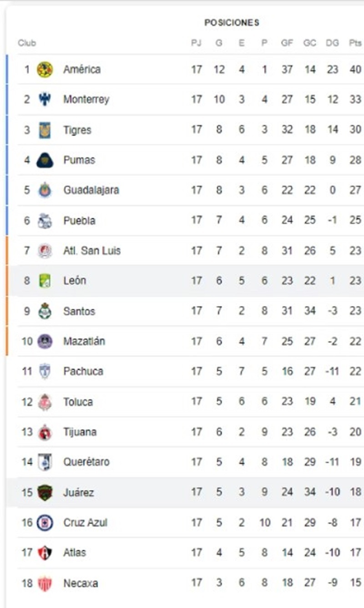Click the Necaxa striped crest icon
The height and width of the screenshot is (608, 364).
(45, 583)
